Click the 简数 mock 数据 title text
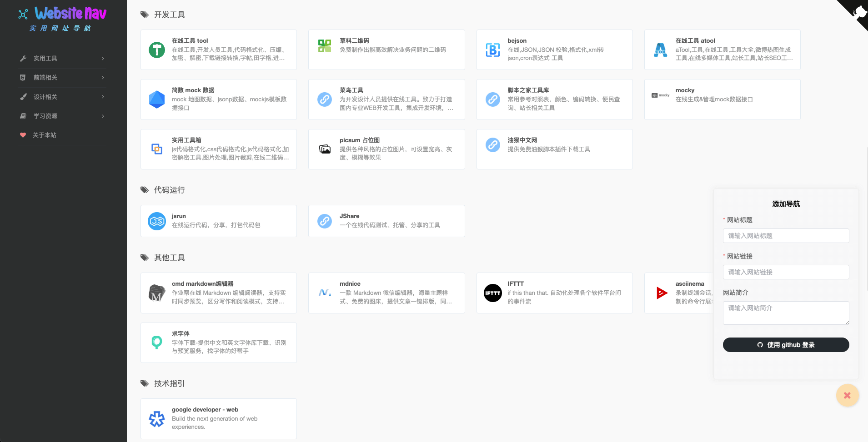This screenshot has width=868, height=442. pos(193,90)
